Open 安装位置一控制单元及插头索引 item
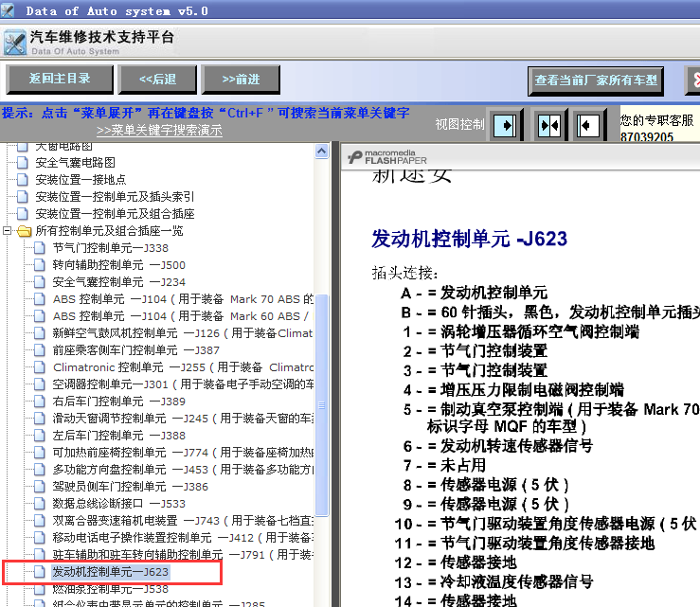700x607 pixels. (x=115, y=196)
